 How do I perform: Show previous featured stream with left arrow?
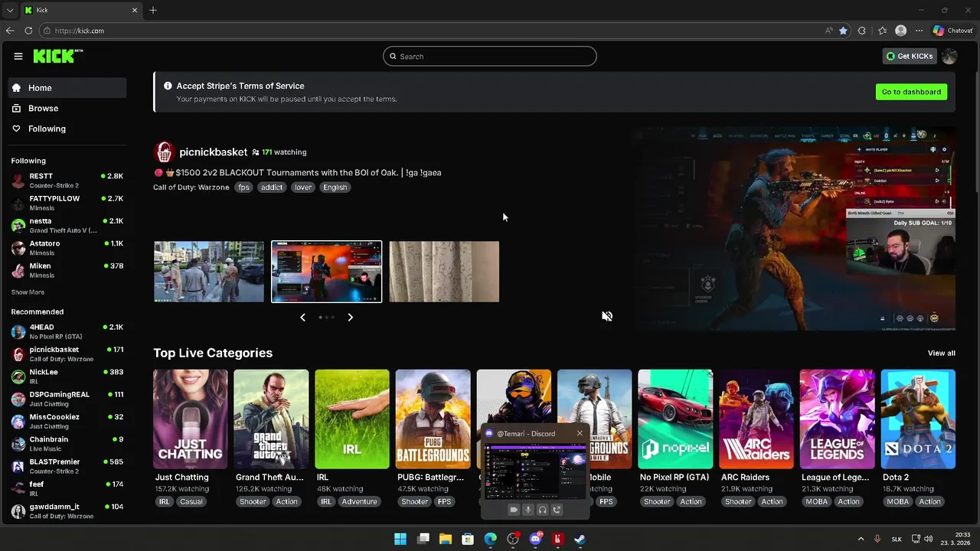[302, 317]
